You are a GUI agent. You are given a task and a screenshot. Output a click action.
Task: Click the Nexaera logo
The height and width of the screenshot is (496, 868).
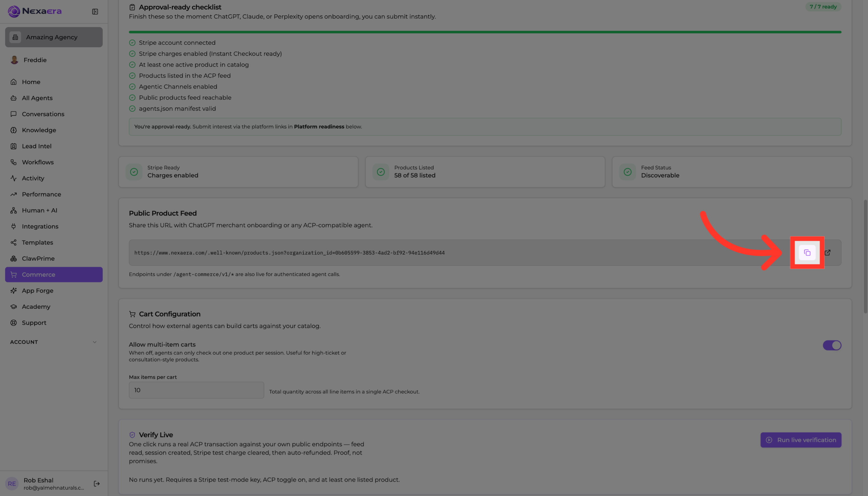35,11
